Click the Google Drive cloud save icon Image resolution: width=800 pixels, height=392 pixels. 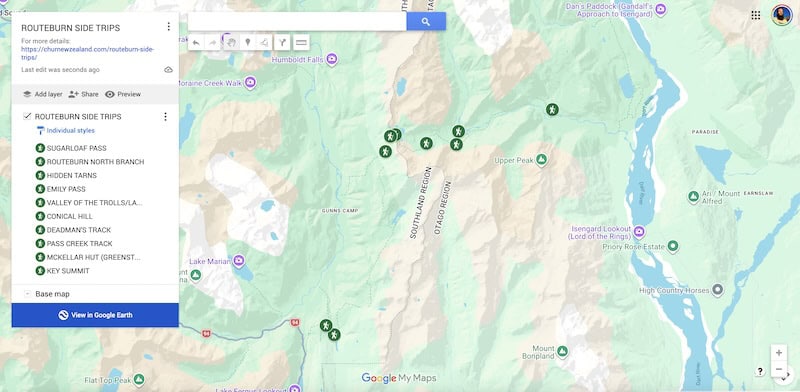click(x=168, y=70)
